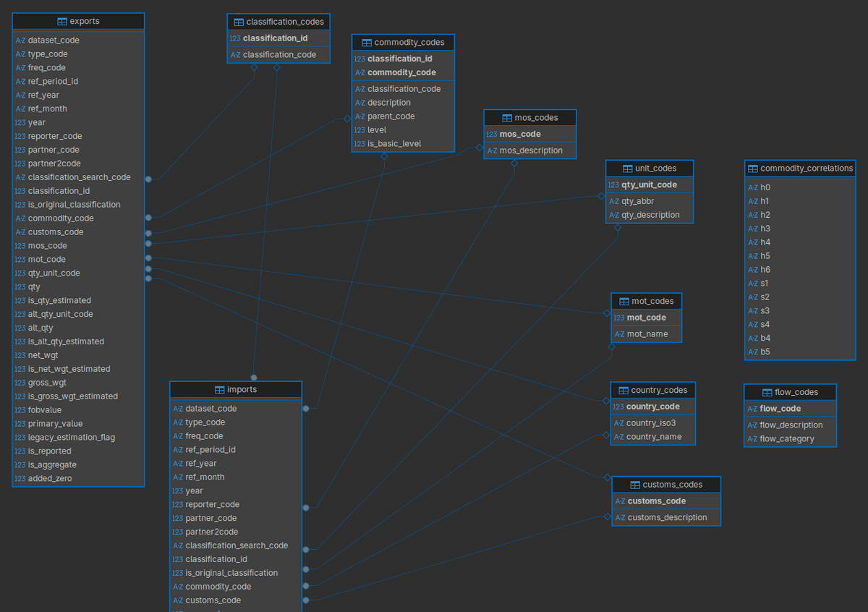Screen dimensions: 868x612
Task: Select the mos_codes table icon
Action: point(507,118)
